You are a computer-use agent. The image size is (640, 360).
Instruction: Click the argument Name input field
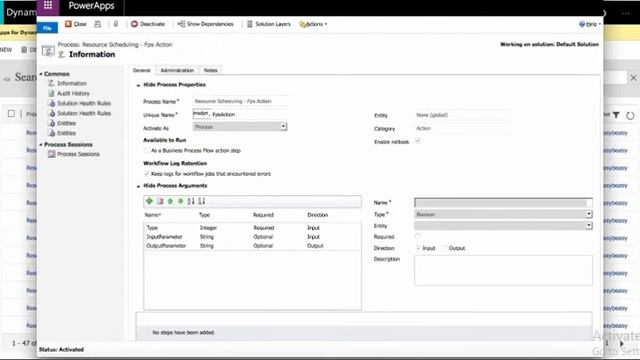coord(503,202)
